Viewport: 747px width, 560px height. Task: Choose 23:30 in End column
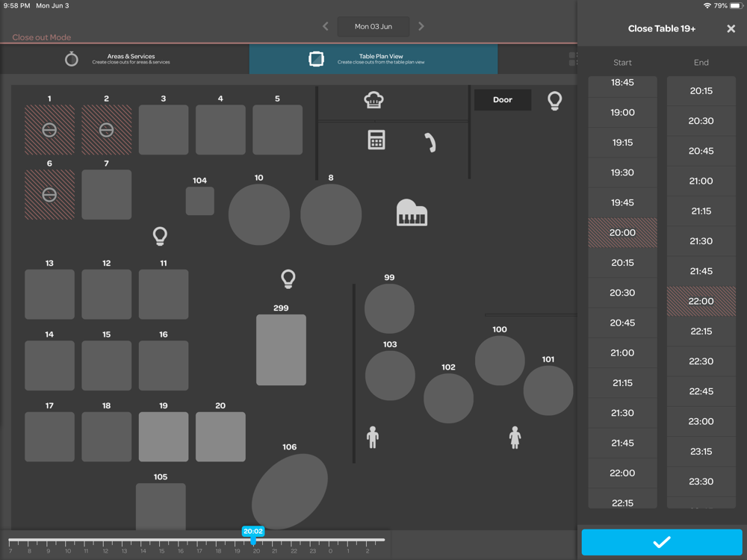[x=701, y=482]
